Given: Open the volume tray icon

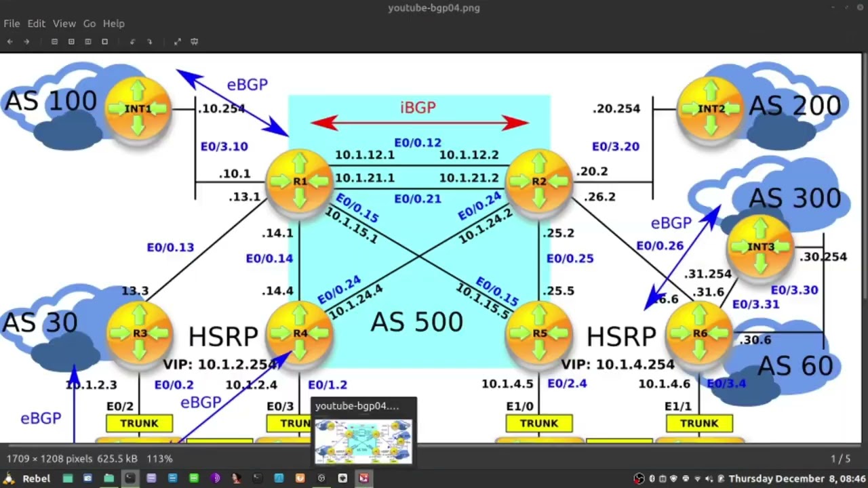Looking at the screenshot, I should pos(709,479).
